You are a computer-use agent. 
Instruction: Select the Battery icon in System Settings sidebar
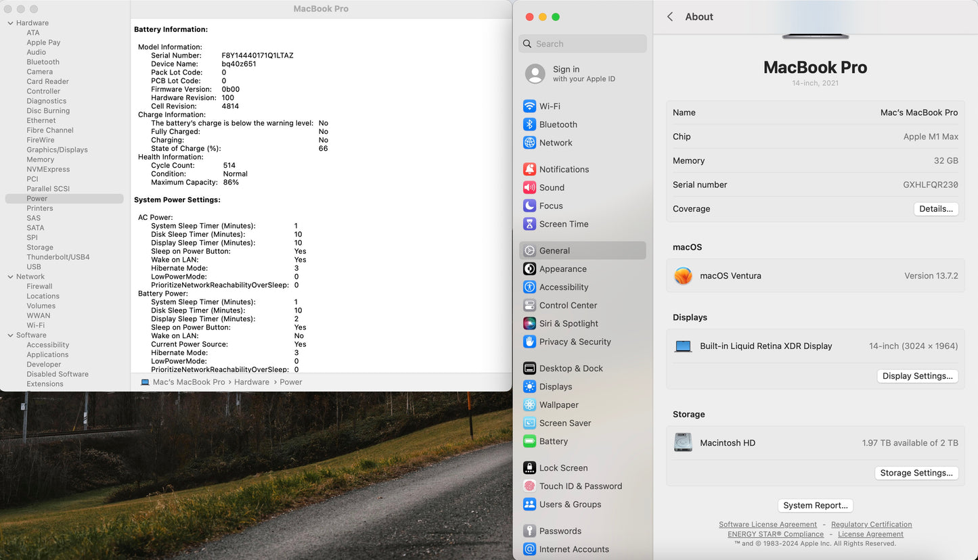pyautogui.click(x=529, y=441)
